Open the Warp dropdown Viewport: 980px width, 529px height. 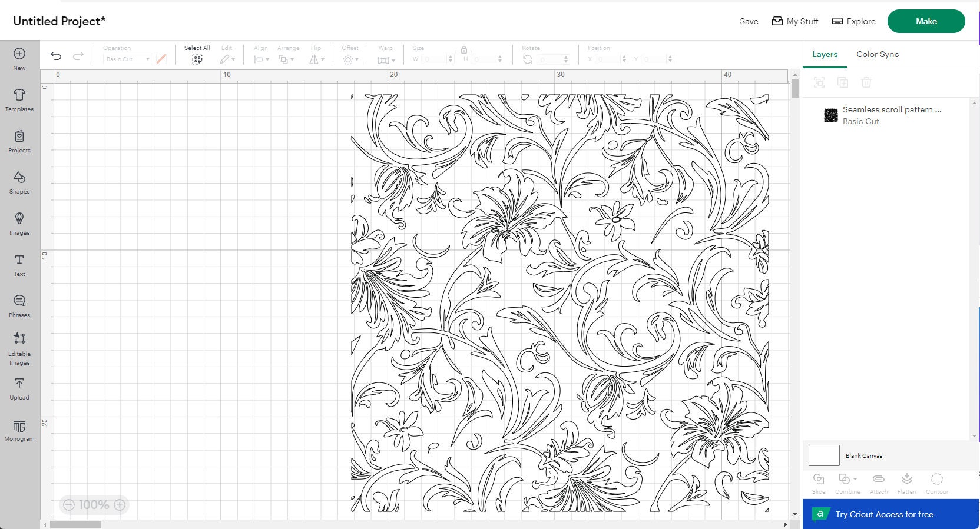point(386,60)
